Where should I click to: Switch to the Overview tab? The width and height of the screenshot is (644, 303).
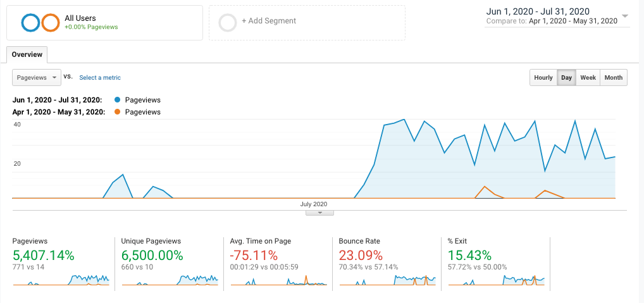[x=27, y=54]
